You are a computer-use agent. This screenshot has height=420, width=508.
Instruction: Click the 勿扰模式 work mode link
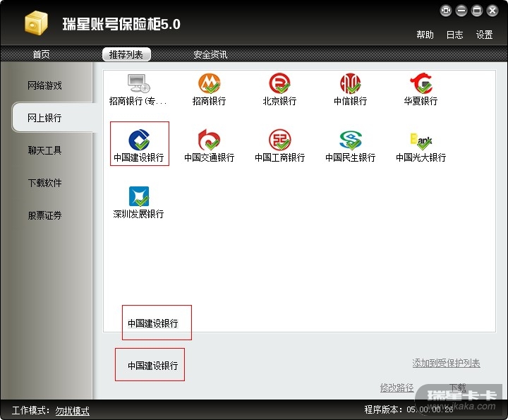pos(72,411)
